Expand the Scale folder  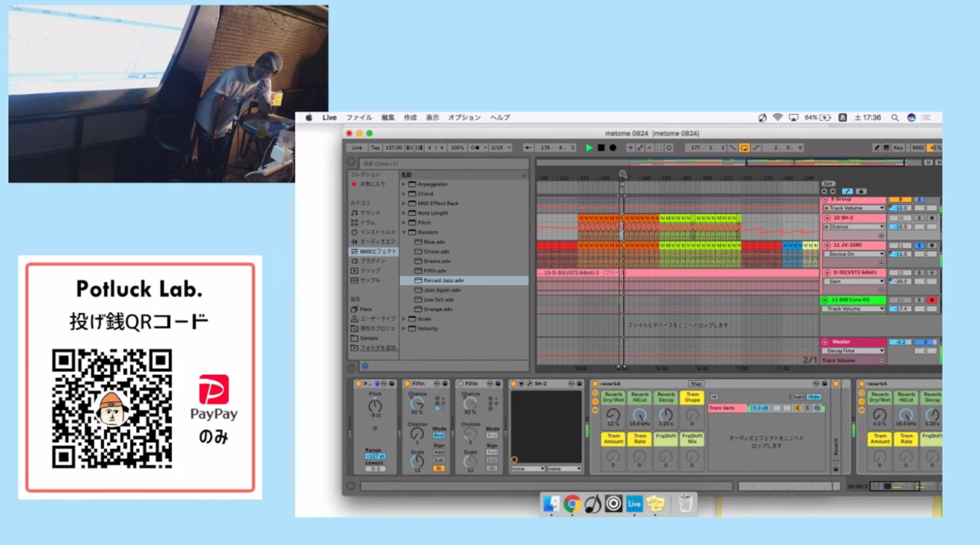pos(403,319)
